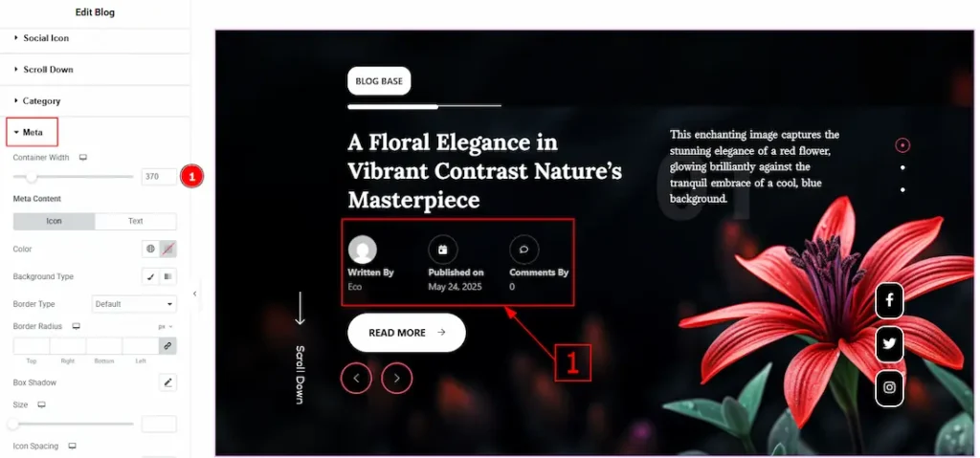Open the Border Type dropdown
Image resolution: width=980 pixels, height=458 pixels.
[134, 304]
